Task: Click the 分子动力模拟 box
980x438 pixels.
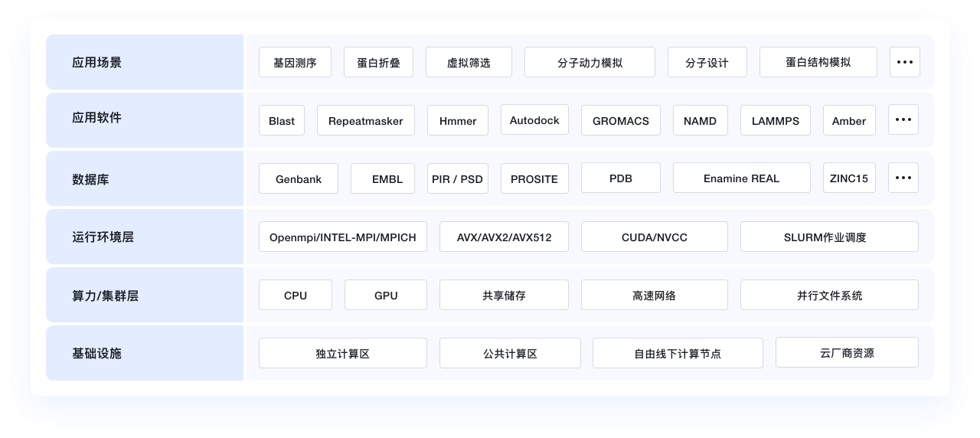Action: 590,62
